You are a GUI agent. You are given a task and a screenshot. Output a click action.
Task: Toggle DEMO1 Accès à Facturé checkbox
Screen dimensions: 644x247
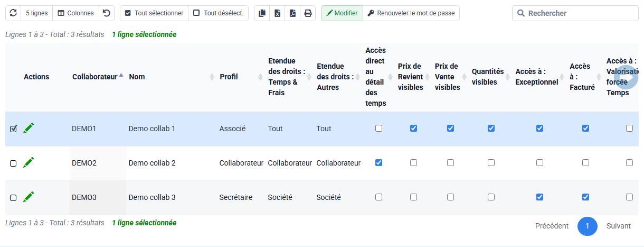coord(585,128)
